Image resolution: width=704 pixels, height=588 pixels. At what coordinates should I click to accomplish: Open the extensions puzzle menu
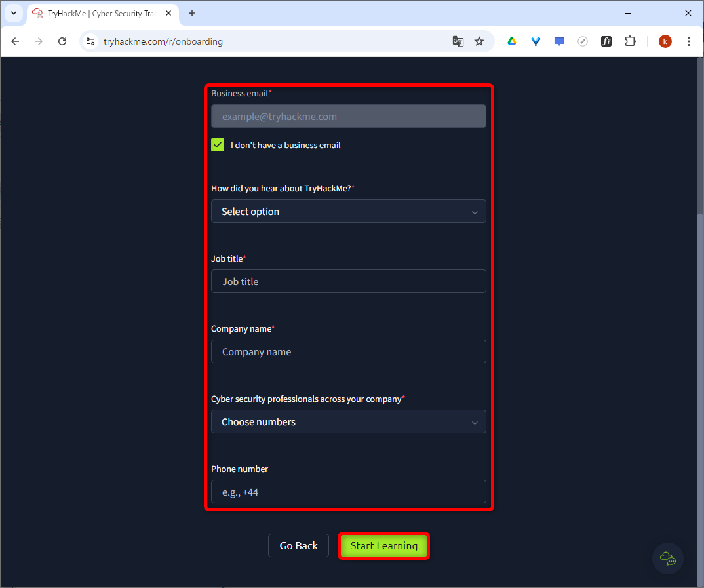630,41
